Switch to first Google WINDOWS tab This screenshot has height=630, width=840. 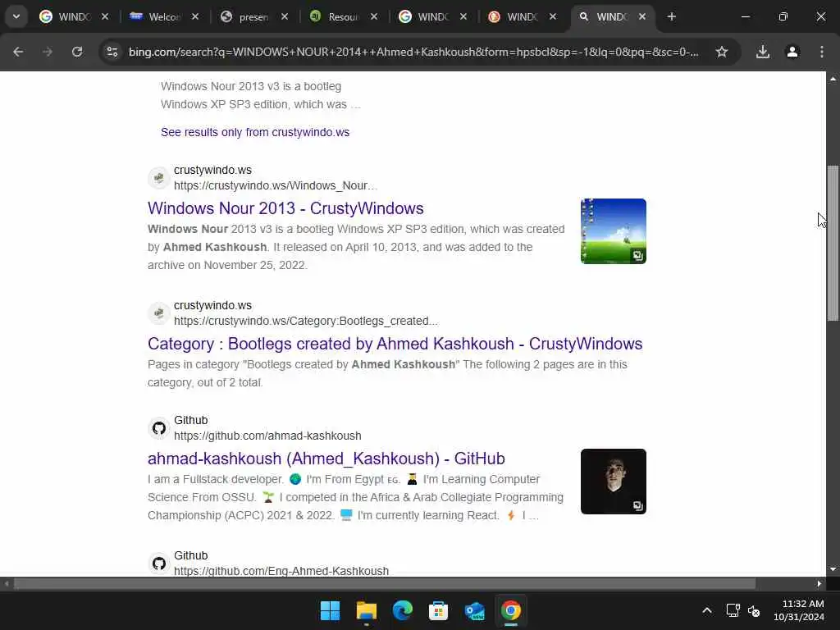66,16
